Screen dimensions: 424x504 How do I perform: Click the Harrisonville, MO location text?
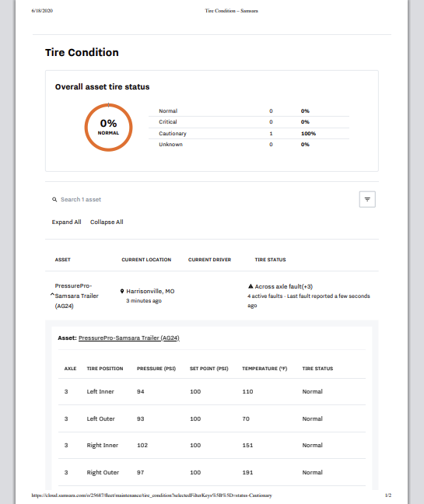150,291
